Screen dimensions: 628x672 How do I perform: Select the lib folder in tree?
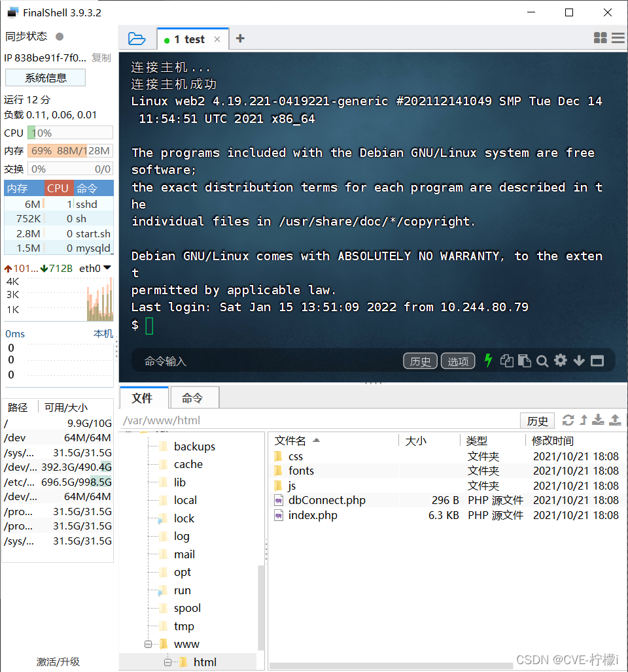coord(179,482)
